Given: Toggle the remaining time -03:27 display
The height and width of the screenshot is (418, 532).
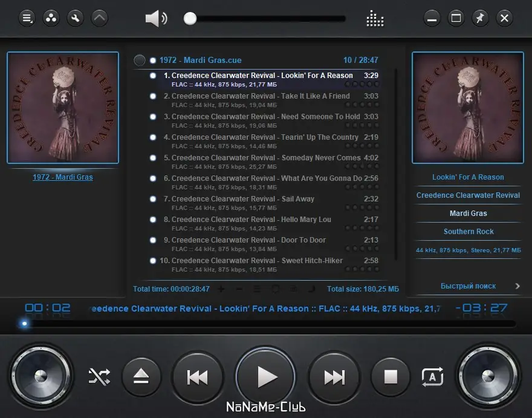Looking at the screenshot, I should 481,308.
